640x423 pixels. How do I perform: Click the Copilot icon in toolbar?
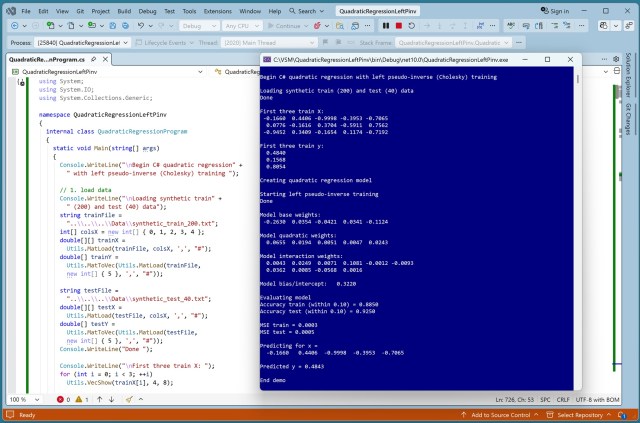click(x=604, y=26)
